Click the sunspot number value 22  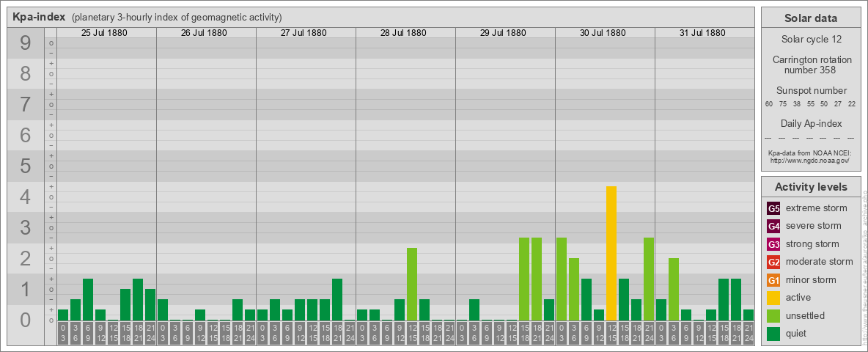(x=852, y=104)
